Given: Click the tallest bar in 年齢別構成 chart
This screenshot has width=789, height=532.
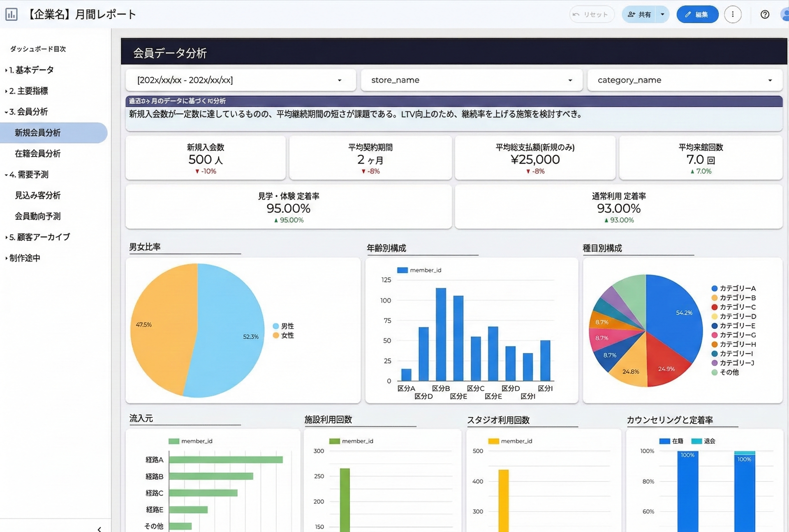Looking at the screenshot, I should click(x=441, y=334).
